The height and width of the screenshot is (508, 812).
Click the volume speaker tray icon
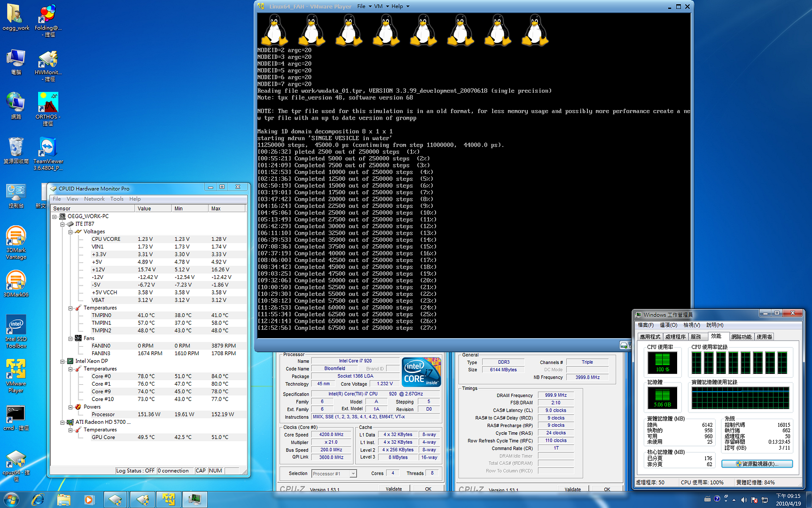pos(744,500)
